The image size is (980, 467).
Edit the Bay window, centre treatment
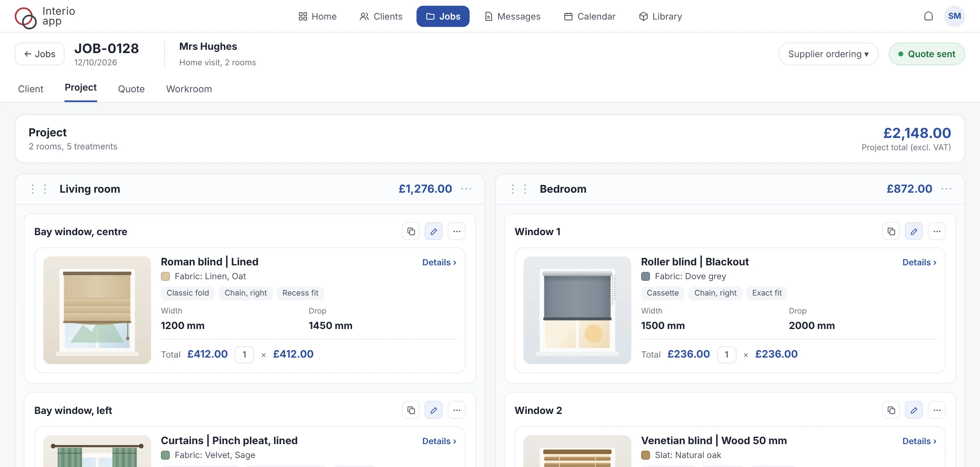[x=434, y=231]
